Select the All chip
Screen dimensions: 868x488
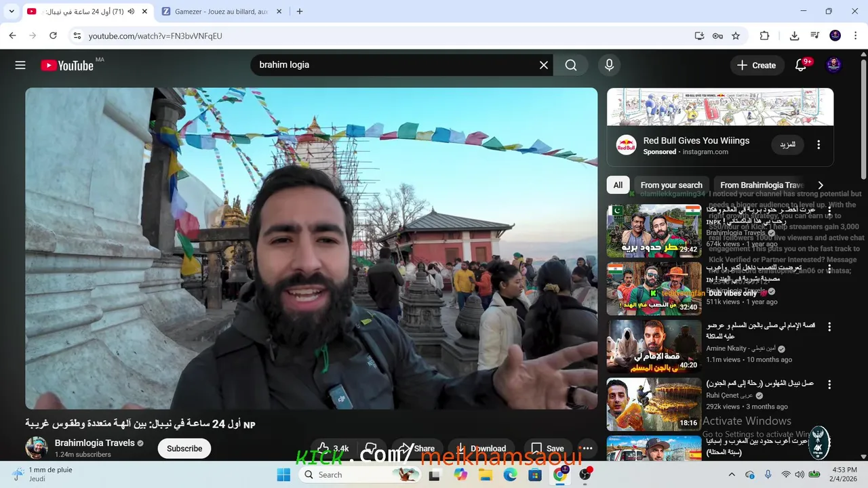(618, 185)
